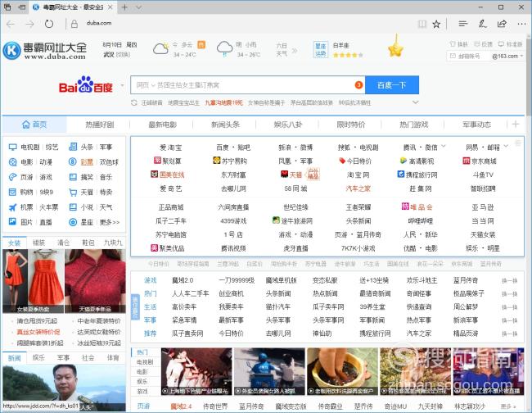Refresh the page with the reload icon
This screenshot has height=413, width=532.
coord(49,24)
